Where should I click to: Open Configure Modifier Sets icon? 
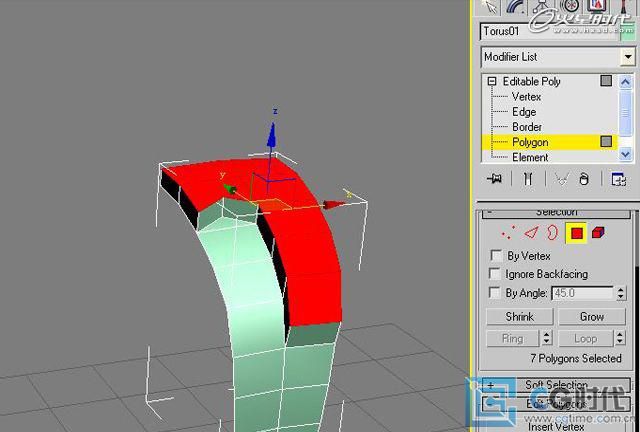tap(618, 179)
